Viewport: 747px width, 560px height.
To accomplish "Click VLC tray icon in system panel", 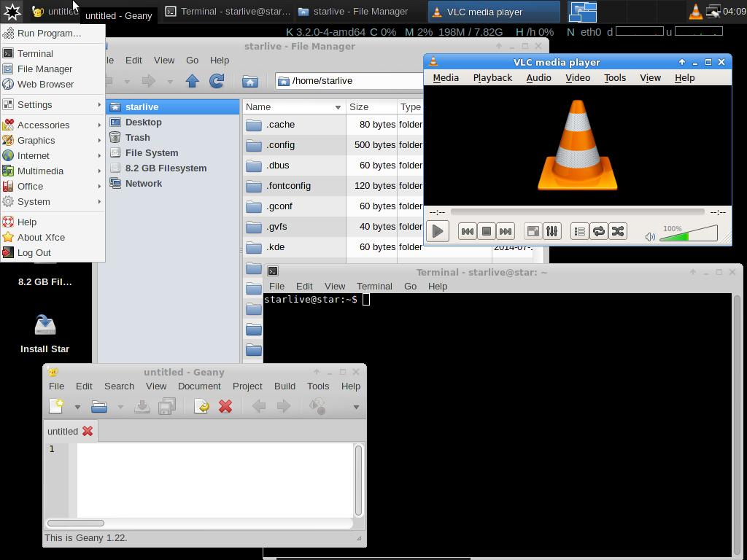I will click(695, 12).
